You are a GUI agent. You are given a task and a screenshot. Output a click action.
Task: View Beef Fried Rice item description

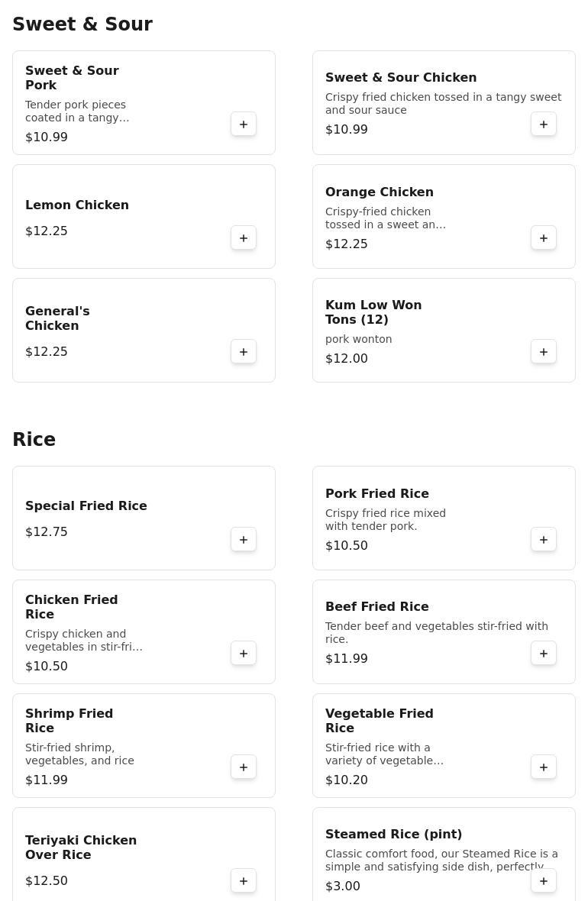pyautogui.click(x=437, y=632)
